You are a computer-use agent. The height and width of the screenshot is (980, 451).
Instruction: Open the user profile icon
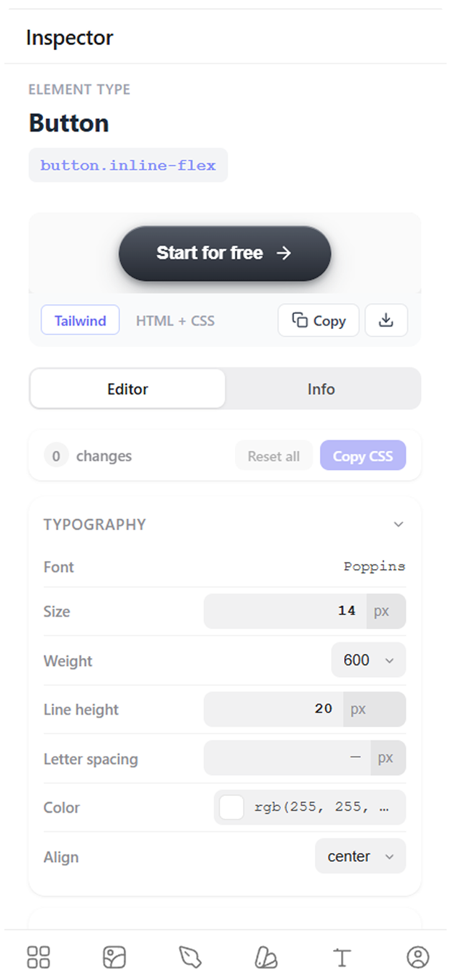pyautogui.click(x=418, y=957)
